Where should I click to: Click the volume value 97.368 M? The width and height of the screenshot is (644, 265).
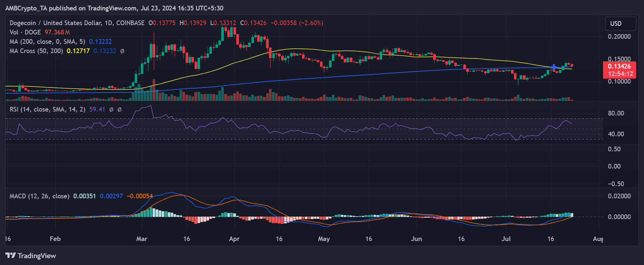(x=57, y=32)
